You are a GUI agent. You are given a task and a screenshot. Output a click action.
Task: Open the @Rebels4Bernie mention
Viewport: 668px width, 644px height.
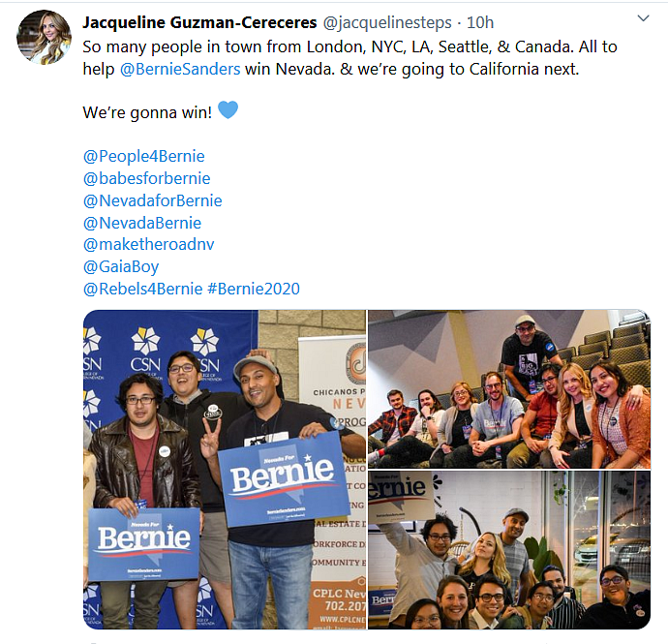click(x=142, y=289)
